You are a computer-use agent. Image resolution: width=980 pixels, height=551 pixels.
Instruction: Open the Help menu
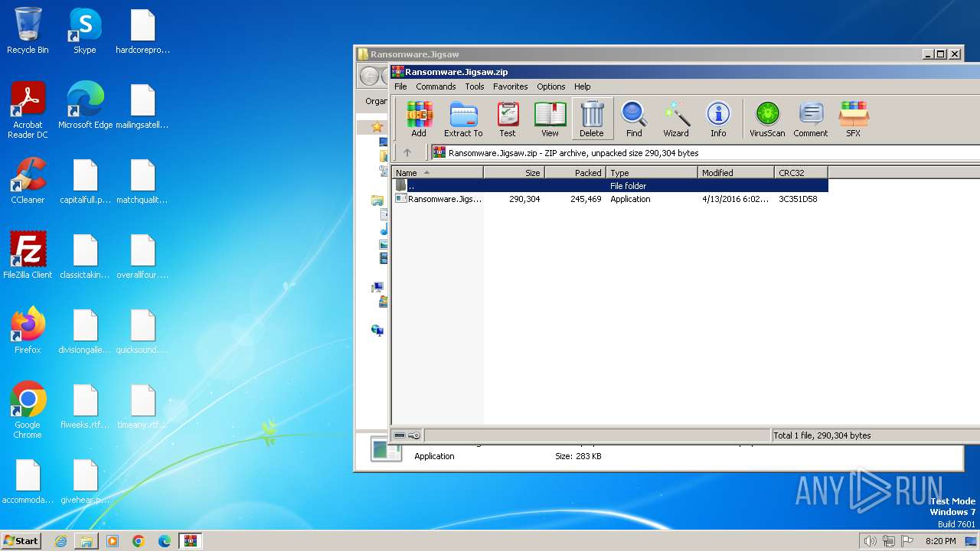pyautogui.click(x=583, y=86)
